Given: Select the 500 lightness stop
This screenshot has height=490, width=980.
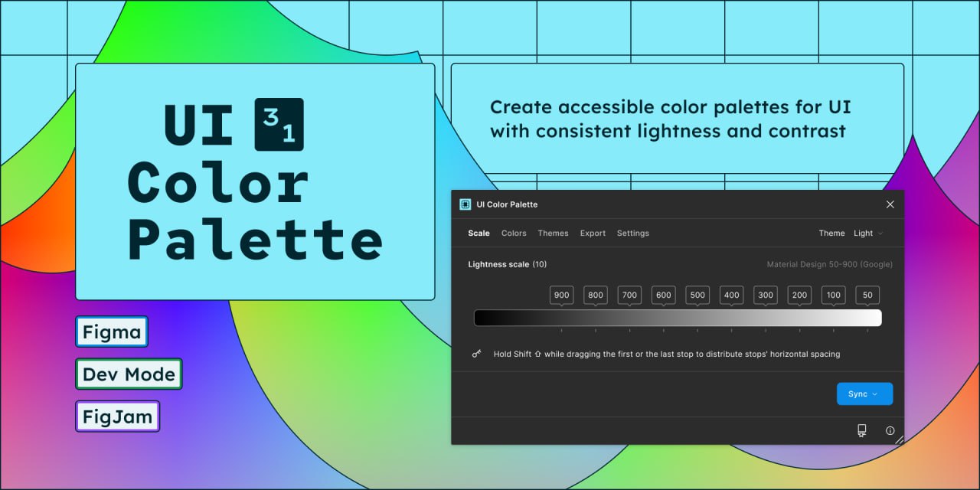Looking at the screenshot, I should tap(697, 296).
